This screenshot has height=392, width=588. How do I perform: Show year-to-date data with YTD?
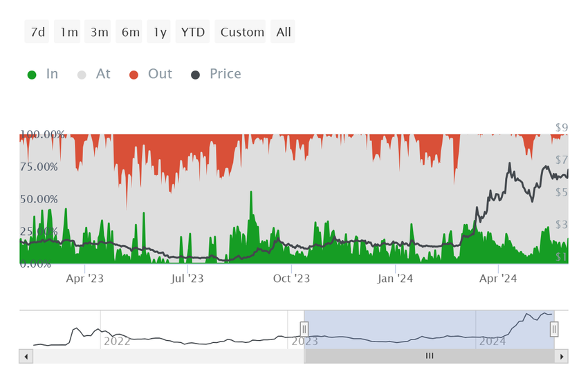click(x=193, y=32)
